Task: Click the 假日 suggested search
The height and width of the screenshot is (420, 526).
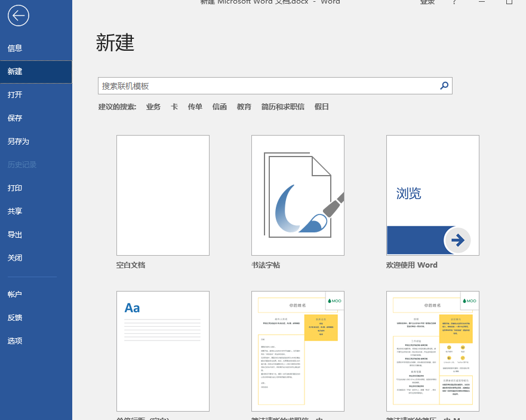Action: click(x=321, y=107)
